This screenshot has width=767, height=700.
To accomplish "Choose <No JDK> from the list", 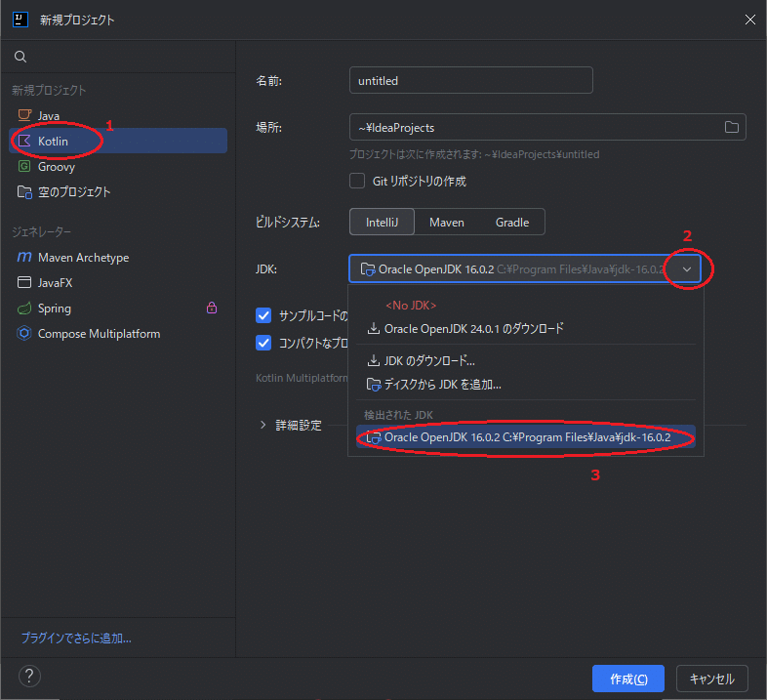I will [x=411, y=305].
